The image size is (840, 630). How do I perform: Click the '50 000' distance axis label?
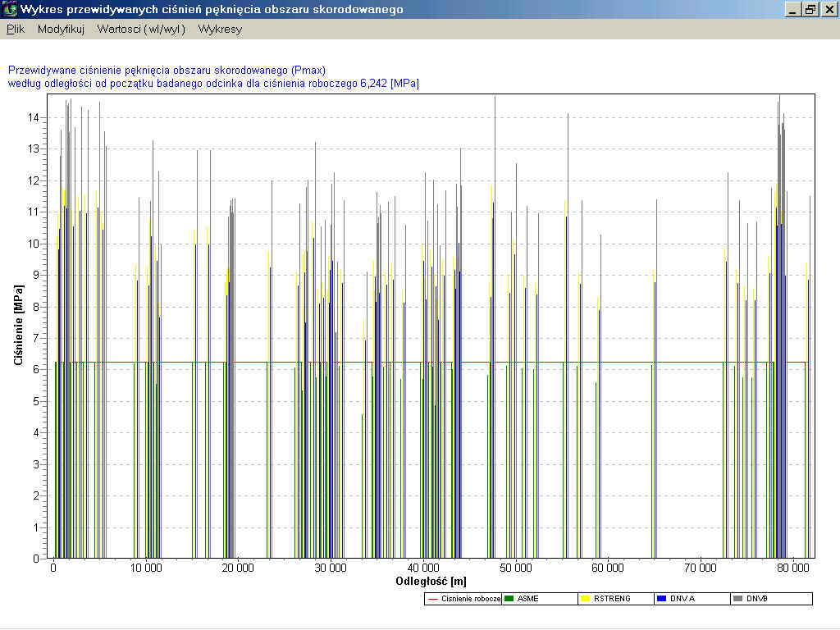516,568
